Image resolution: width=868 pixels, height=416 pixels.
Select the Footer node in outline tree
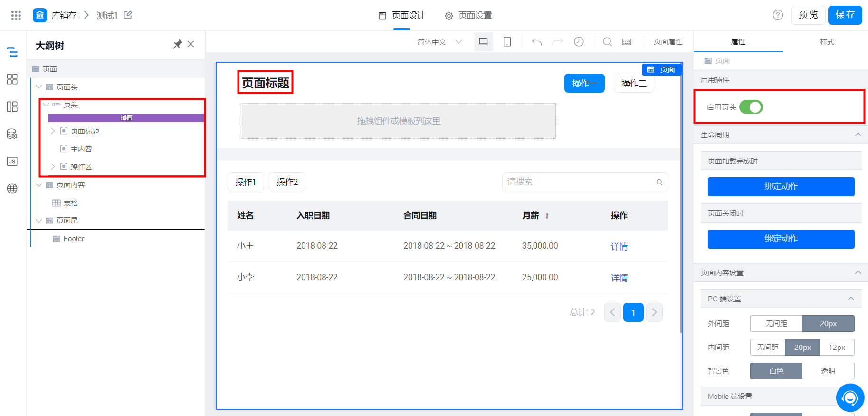(x=74, y=239)
